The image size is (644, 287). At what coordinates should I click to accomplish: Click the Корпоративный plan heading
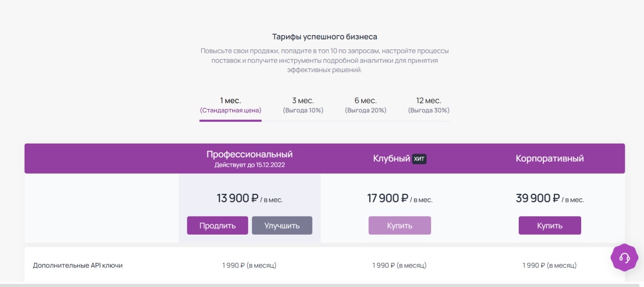[x=549, y=159]
